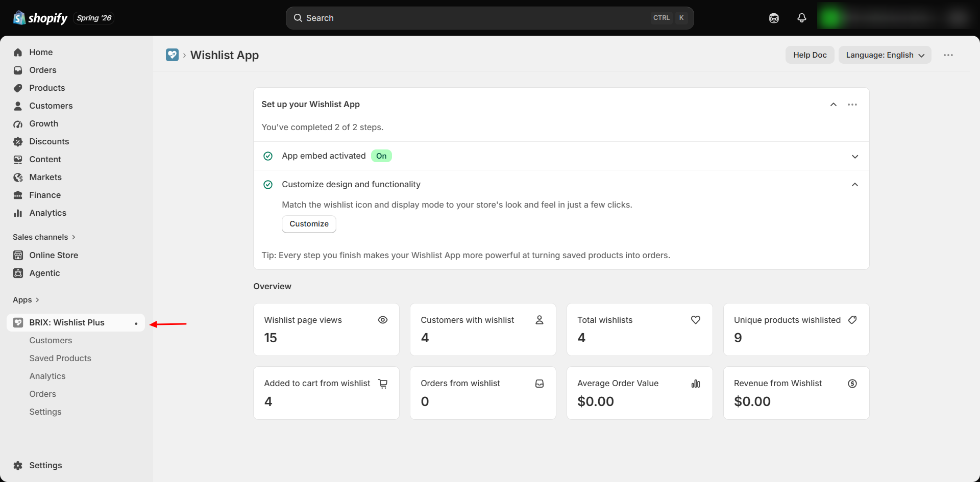The image size is (980, 482).
Task: Open the Language: English dropdown
Action: 885,55
